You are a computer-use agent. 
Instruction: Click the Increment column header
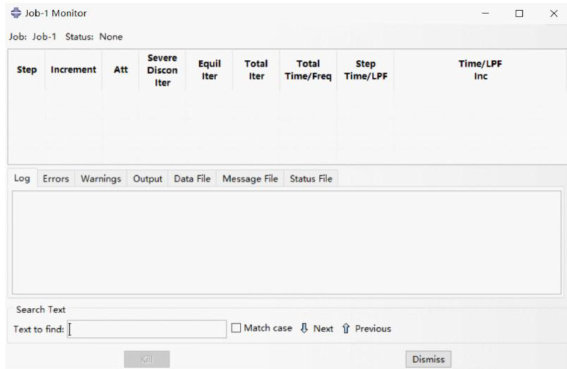[x=73, y=69]
